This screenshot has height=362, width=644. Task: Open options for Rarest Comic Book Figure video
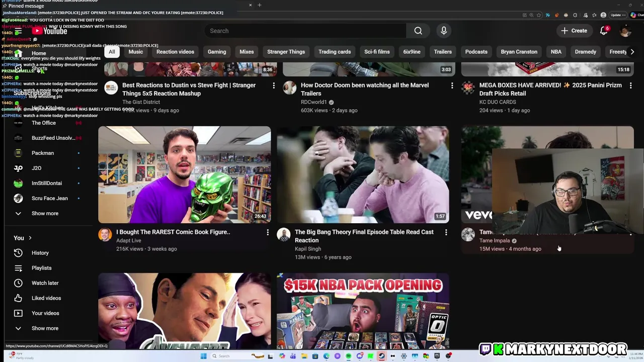(x=268, y=232)
